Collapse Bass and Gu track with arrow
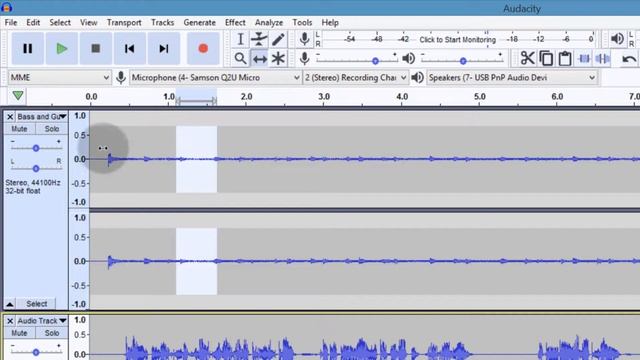The width and height of the screenshot is (640, 360). (9, 304)
